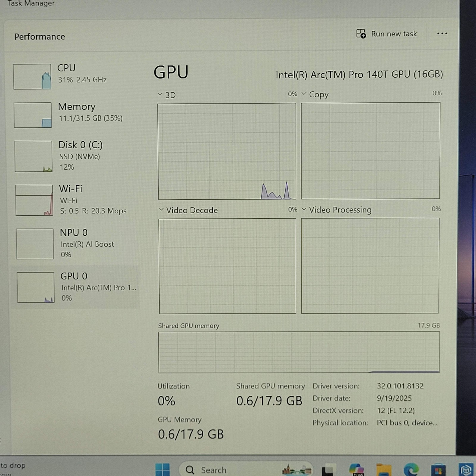Viewport: 476px width, 476px height.
Task: Click the Run new task button
Action: tap(386, 34)
